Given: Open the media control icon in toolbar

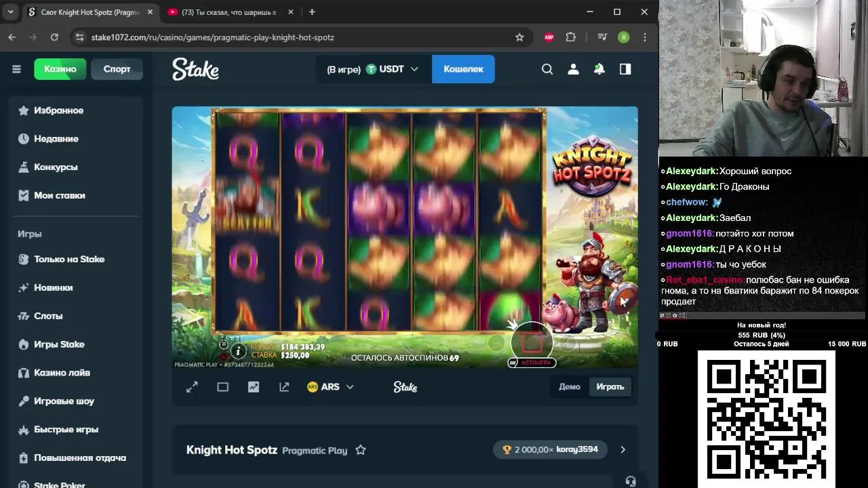Looking at the screenshot, I should pyautogui.click(x=602, y=37).
